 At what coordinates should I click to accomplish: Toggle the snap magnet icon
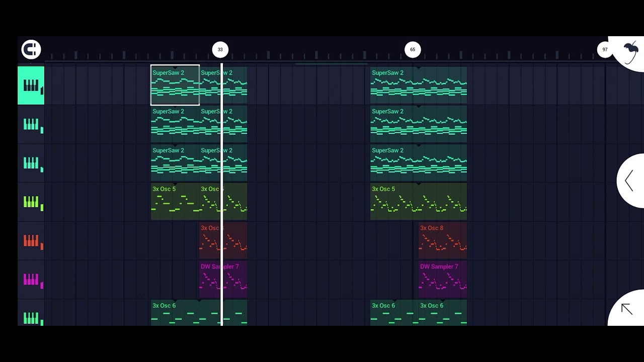tap(31, 49)
